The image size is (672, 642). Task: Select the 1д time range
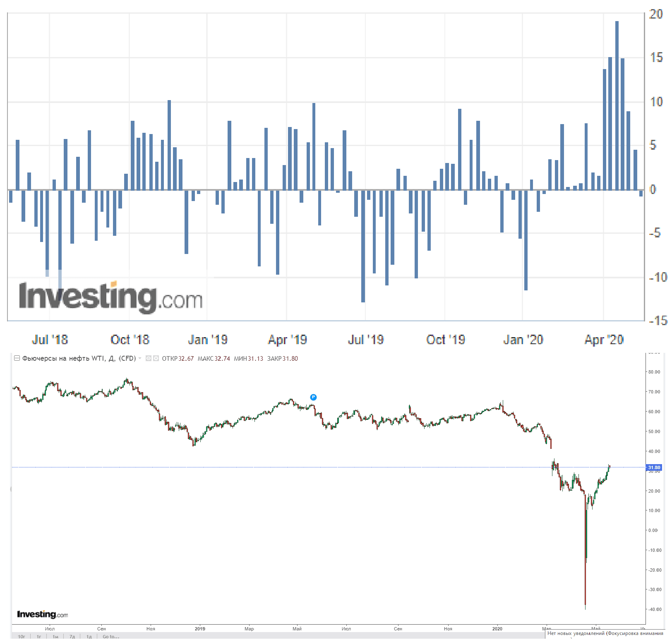(89, 637)
